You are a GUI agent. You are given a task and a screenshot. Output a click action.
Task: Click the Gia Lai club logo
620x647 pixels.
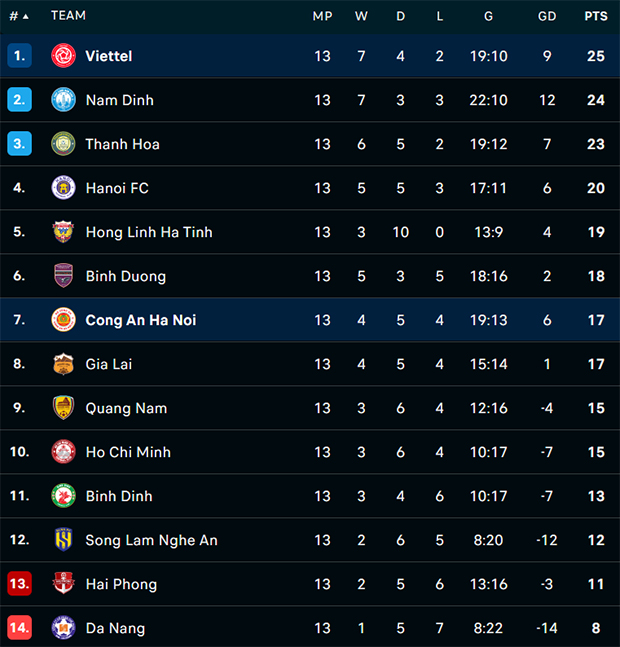(63, 364)
